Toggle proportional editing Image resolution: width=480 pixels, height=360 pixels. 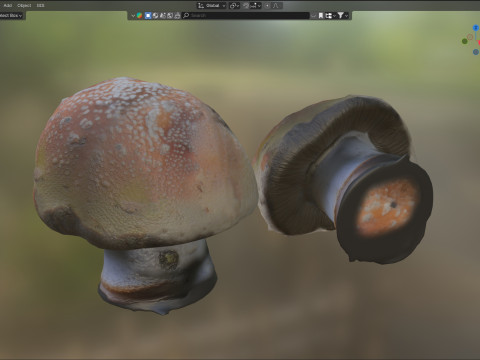(267, 5)
